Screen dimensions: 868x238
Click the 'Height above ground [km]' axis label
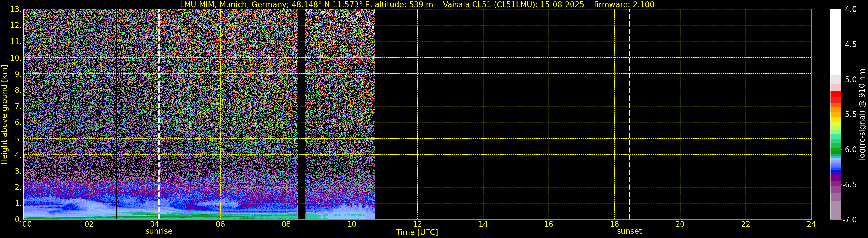pyautogui.click(x=4, y=114)
